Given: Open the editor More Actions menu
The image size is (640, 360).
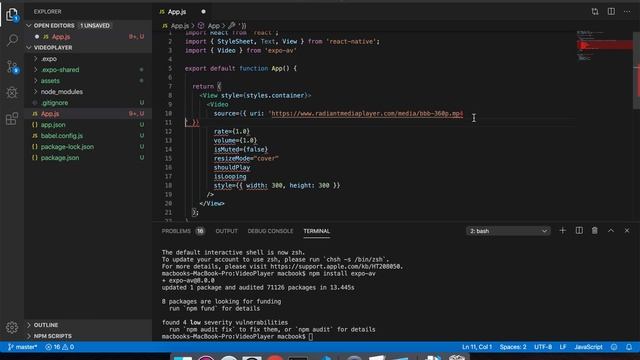Looking at the screenshot, I should point(627,11).
